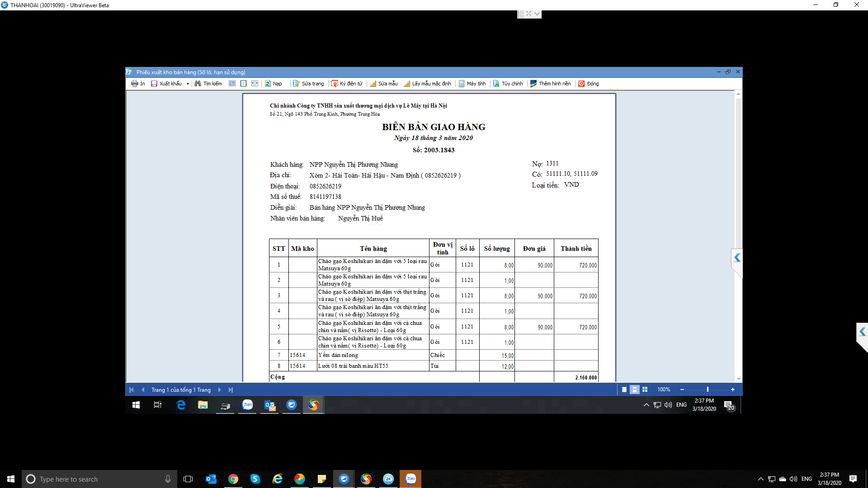This screenshot has height=488, width=868.
Task: Expand the Xuất khẩu dropdown arrow
Action: coord(188,84)
